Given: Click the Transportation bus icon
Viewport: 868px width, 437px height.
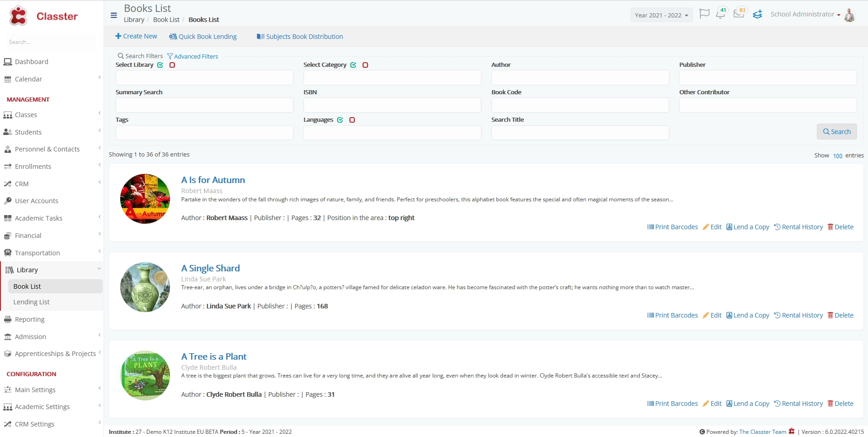Looking at the screenshot, I should [8, 253].
